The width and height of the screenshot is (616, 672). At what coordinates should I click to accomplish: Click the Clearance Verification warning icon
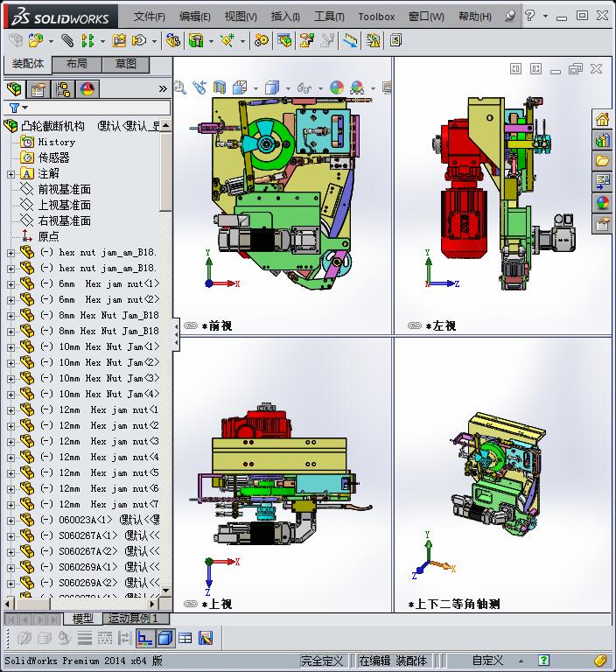coord(373,41)
